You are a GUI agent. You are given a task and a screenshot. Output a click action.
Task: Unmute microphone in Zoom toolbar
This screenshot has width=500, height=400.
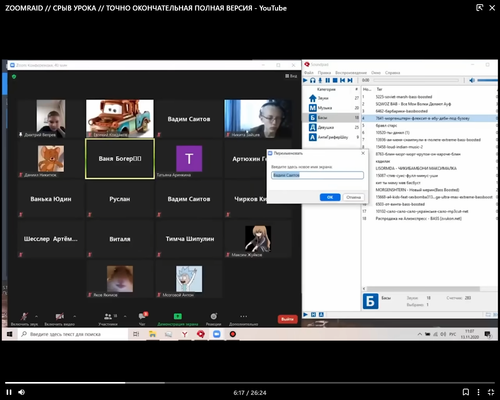[24, 318]
